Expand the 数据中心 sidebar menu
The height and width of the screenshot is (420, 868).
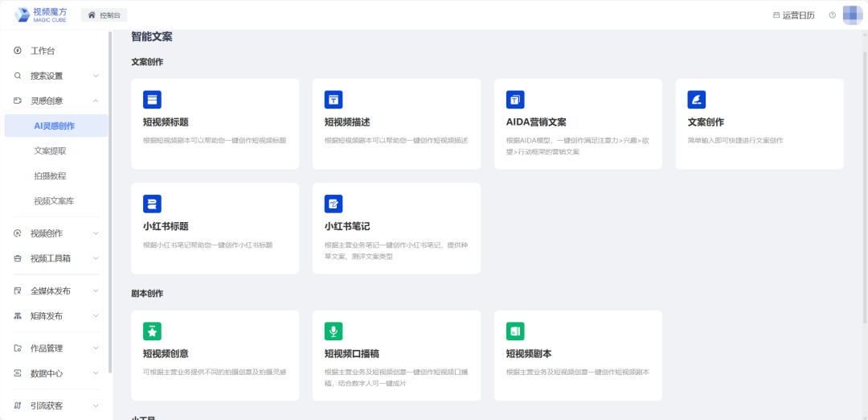(55, 373)
